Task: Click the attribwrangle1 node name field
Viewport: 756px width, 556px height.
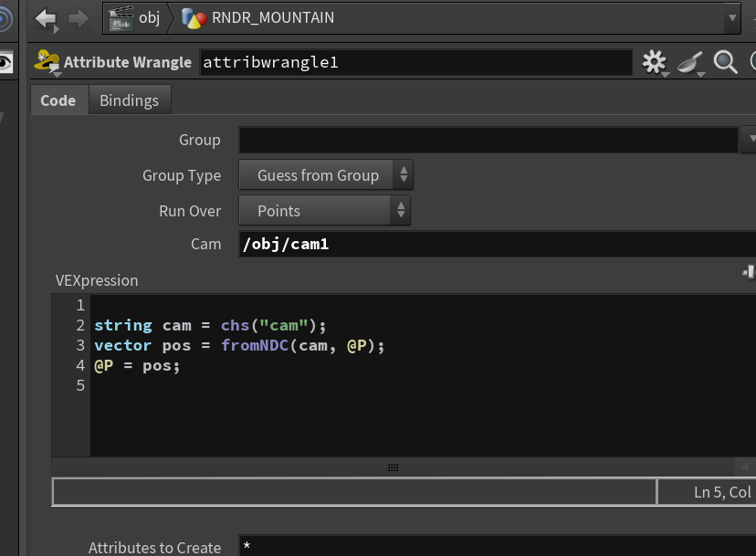Action: pyautogui.click(x=415, y=62)
